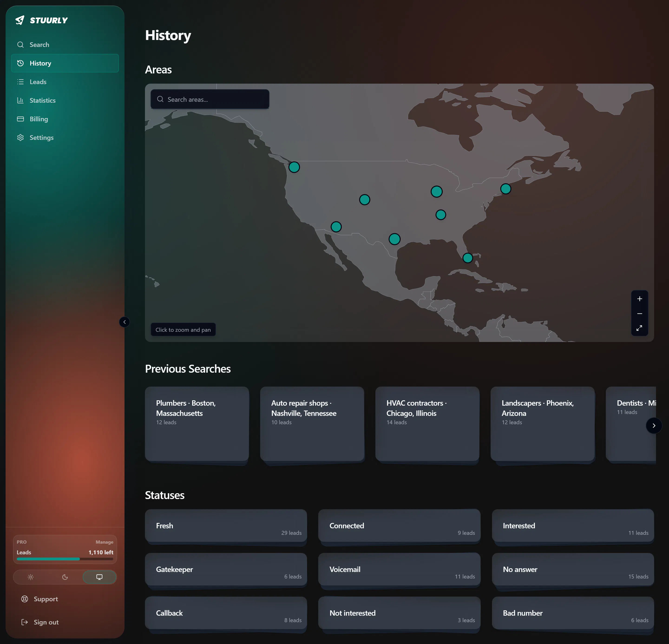Go to the Leads page

(65, 82)
